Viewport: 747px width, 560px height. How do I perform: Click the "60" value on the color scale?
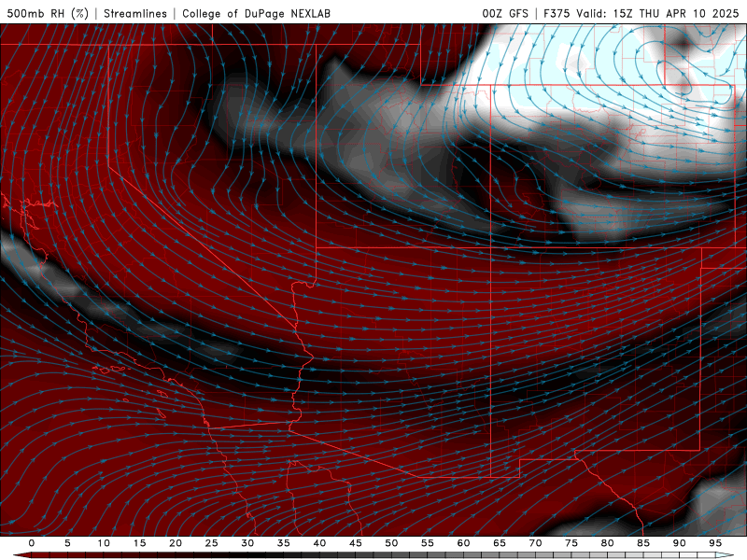(463, 543)
